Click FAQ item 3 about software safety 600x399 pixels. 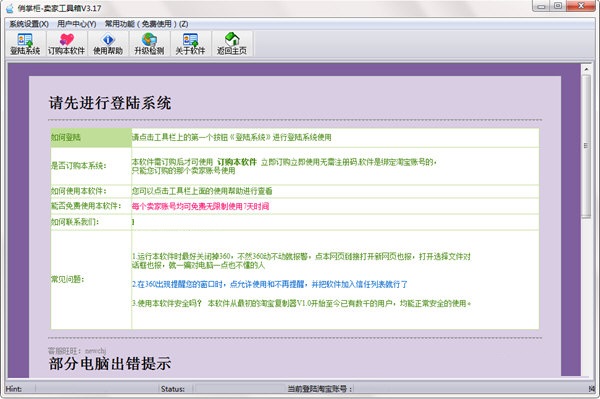pos(302,303)
